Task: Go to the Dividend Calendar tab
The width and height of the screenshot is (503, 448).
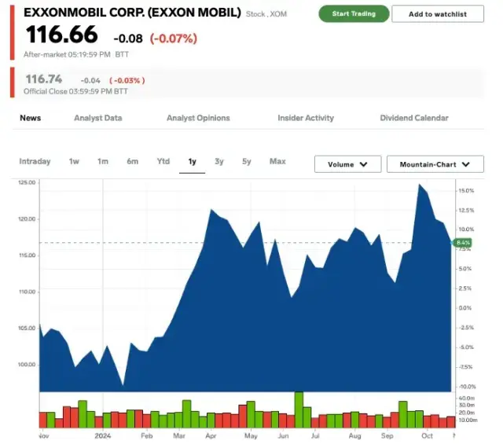Action: (x=413, y=118)
